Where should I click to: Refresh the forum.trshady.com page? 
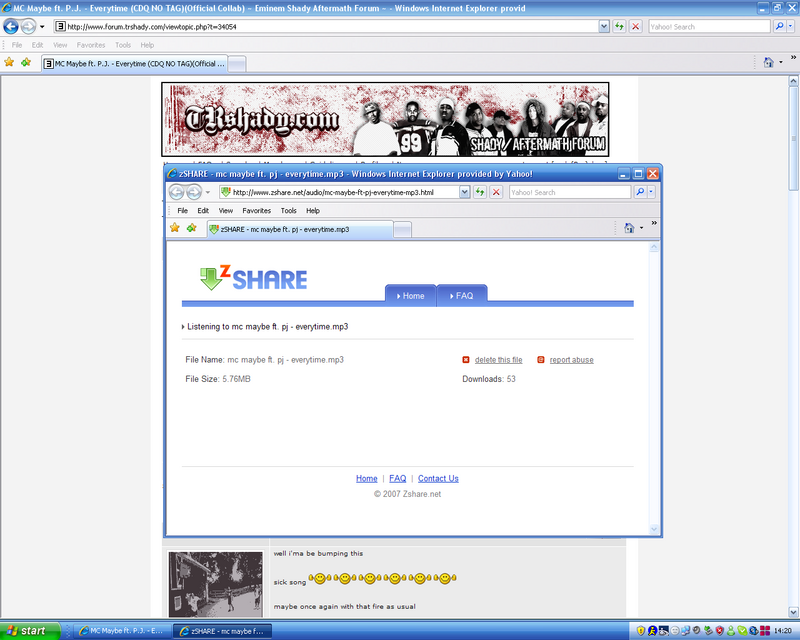619,27
